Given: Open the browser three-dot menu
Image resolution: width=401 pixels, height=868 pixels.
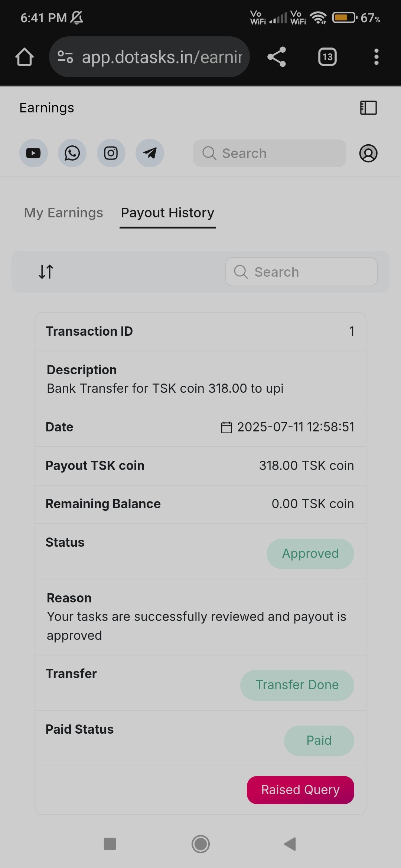Looking at the screenshot, I should point(376,57).
